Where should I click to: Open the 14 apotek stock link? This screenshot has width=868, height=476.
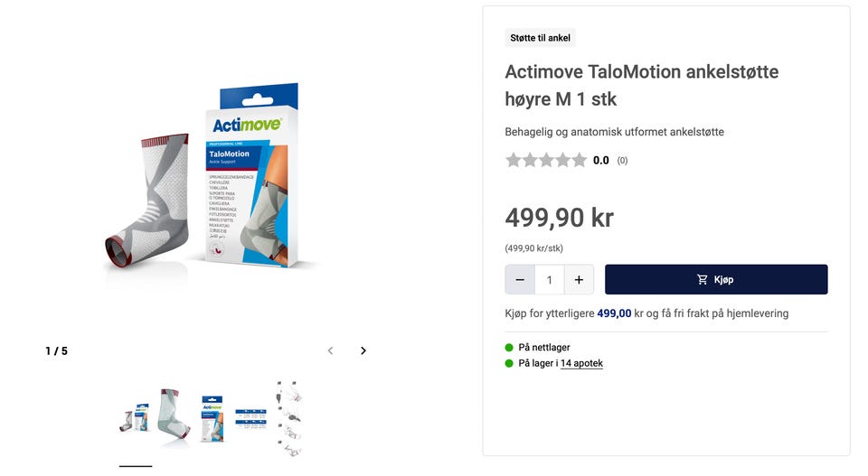(x=581, y=363)
